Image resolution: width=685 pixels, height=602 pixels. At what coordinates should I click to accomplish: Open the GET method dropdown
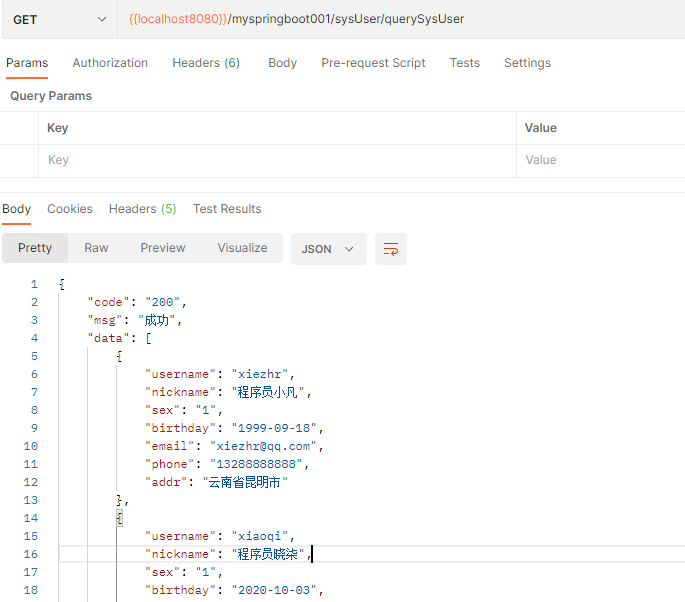click(x=59, y=20)
